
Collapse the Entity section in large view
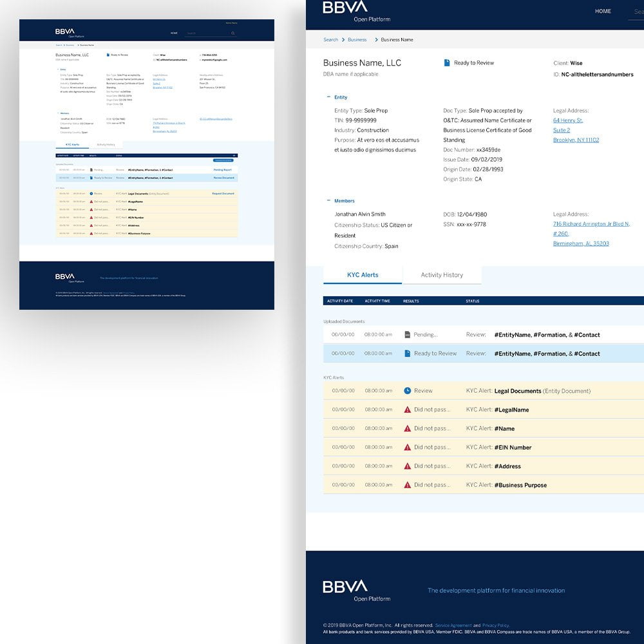pos(328,97)
